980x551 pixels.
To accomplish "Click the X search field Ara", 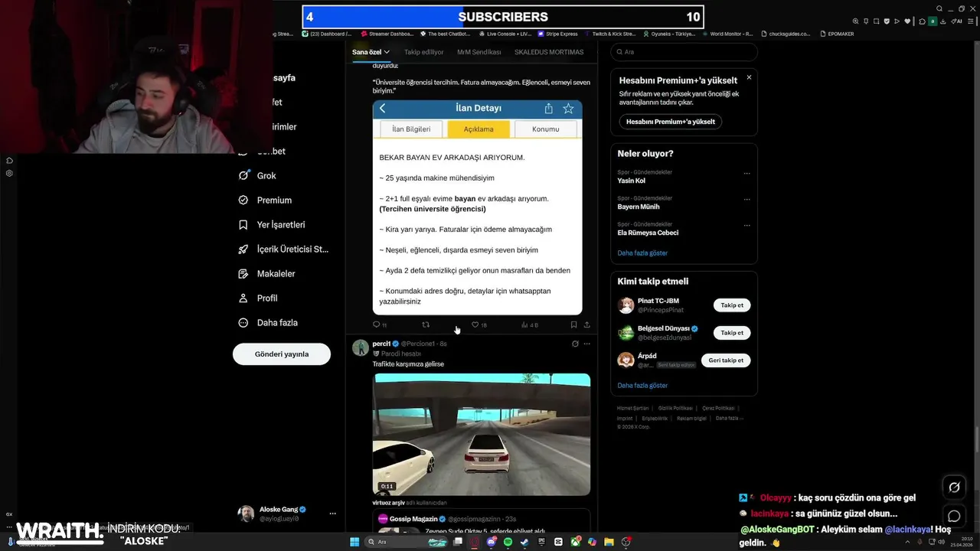I will tap(684, 52).
